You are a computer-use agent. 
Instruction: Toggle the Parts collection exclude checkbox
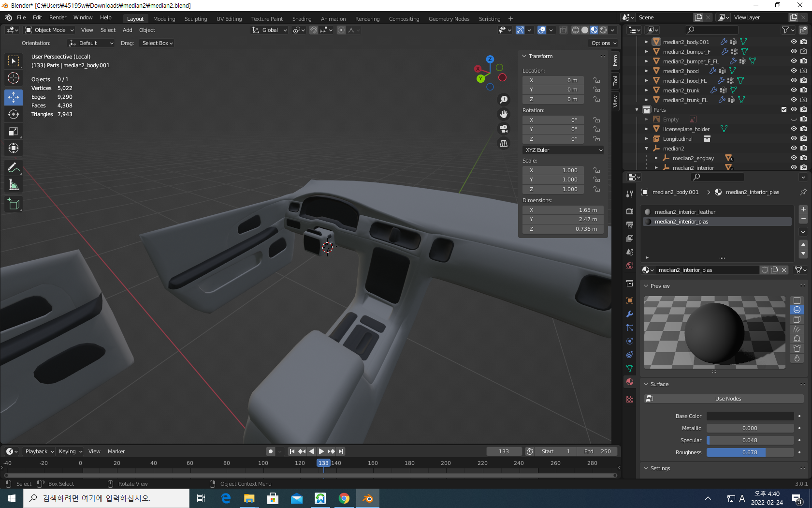(x=784, y=109)
